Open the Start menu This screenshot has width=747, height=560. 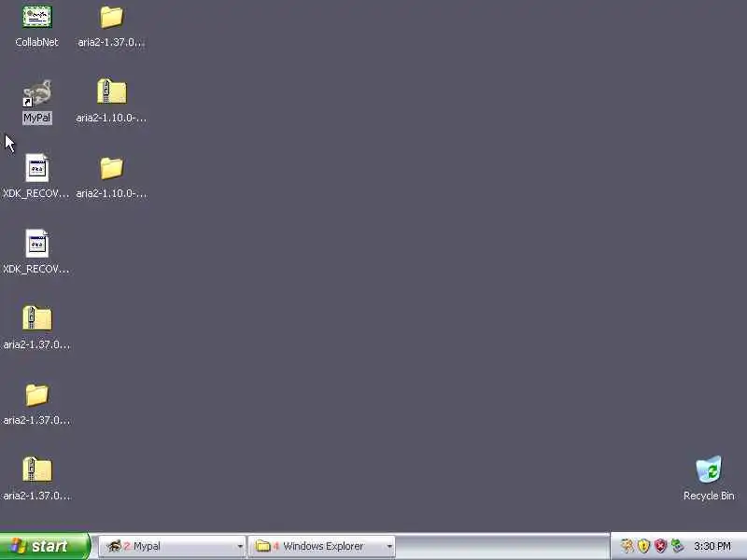point(45,546)
